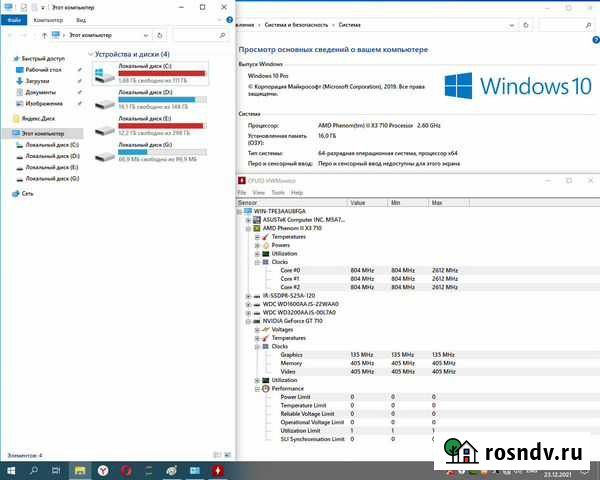
Task: Click the Network (Сеть) icon in the sidebar
Action: (x=14, y=193)
